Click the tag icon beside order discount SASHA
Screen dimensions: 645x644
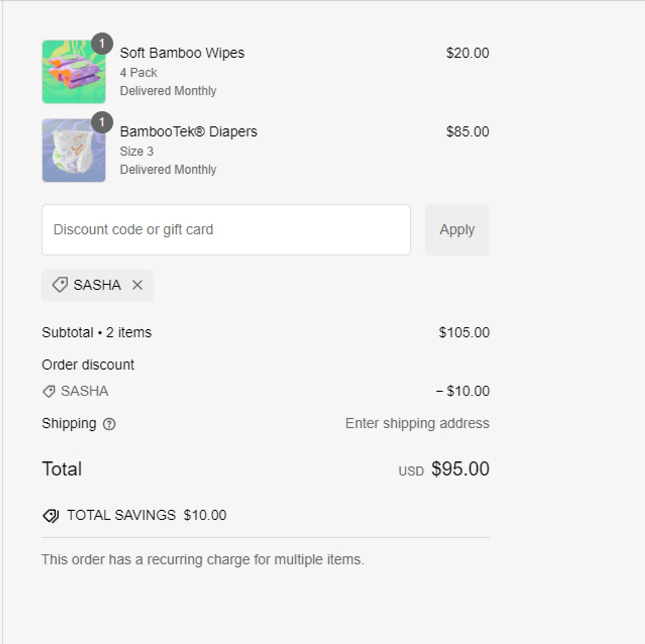(49, 391)
